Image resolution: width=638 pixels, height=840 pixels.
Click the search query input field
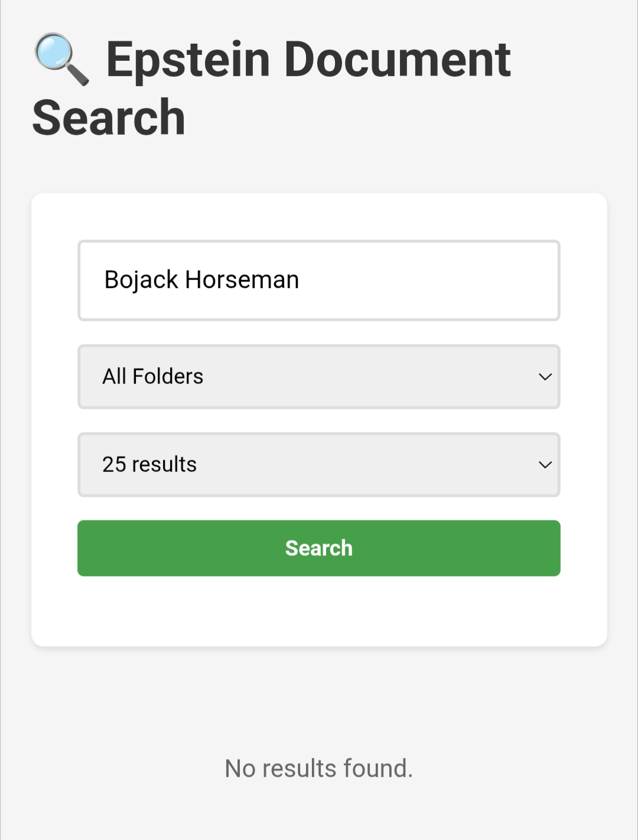coord(319,281)
